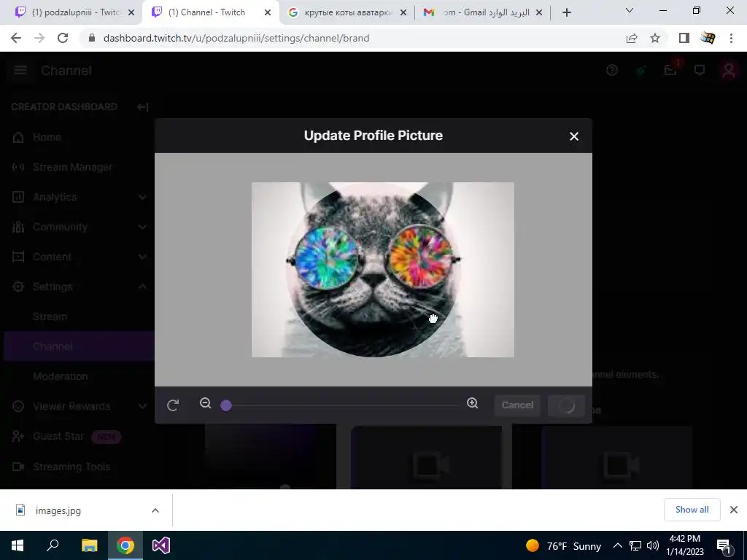Click the Analytics chart icon
Image resolution: width=747 pixels, height=560 pixels.
(x=18, y=197)
